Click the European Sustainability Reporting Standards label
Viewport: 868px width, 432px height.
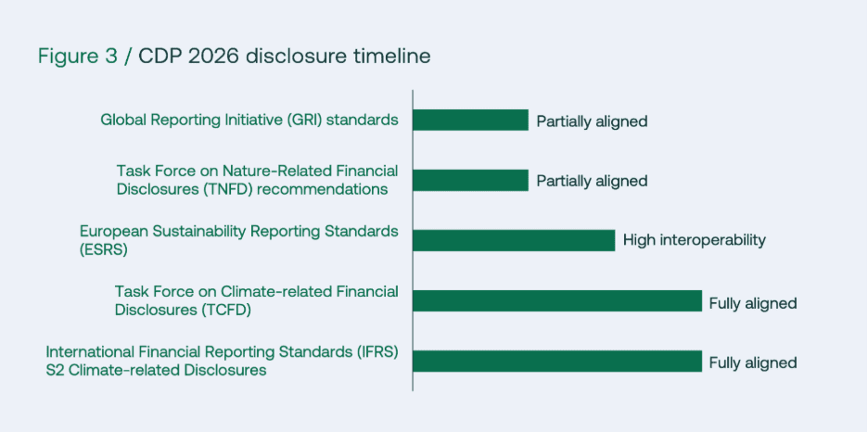(x=239, y=231)
